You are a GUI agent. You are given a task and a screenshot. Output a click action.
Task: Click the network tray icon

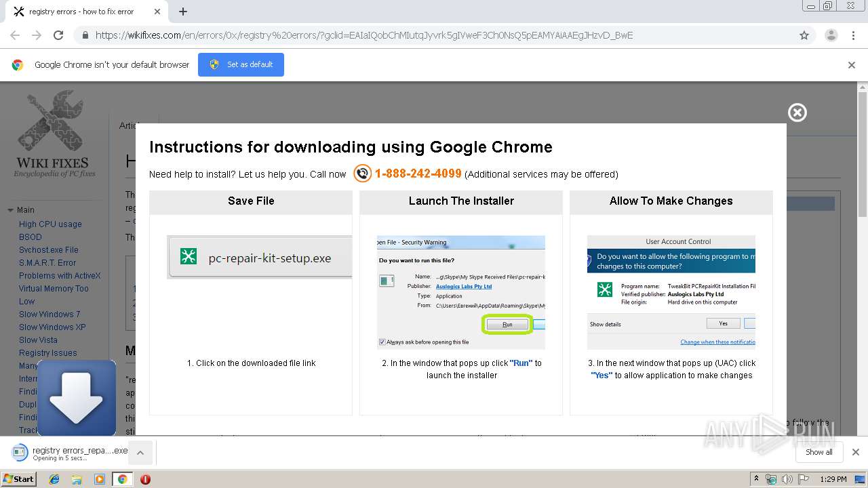click(771, 479)
